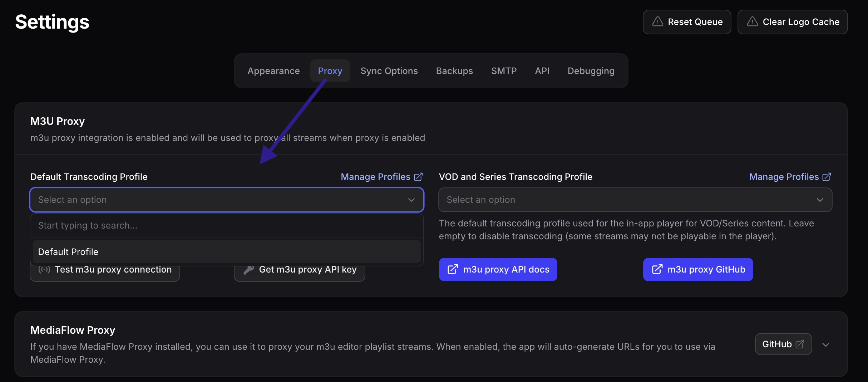Switch to the Backups tab
The image size is (868, 382).
click(454, 71)
